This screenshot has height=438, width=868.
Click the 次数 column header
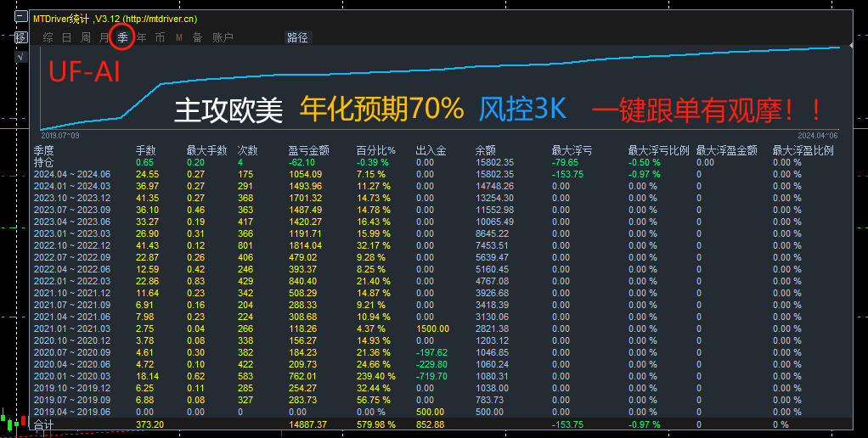click(247, 150)
